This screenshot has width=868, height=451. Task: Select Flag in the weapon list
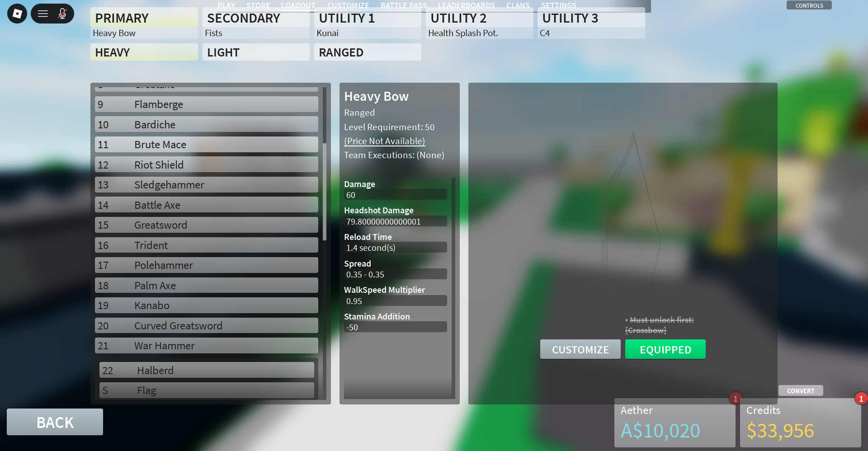pos(207,390)
